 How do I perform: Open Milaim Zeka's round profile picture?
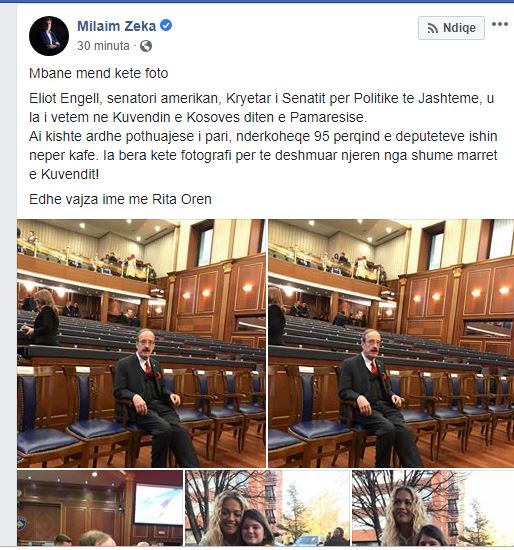coord(49,36)
